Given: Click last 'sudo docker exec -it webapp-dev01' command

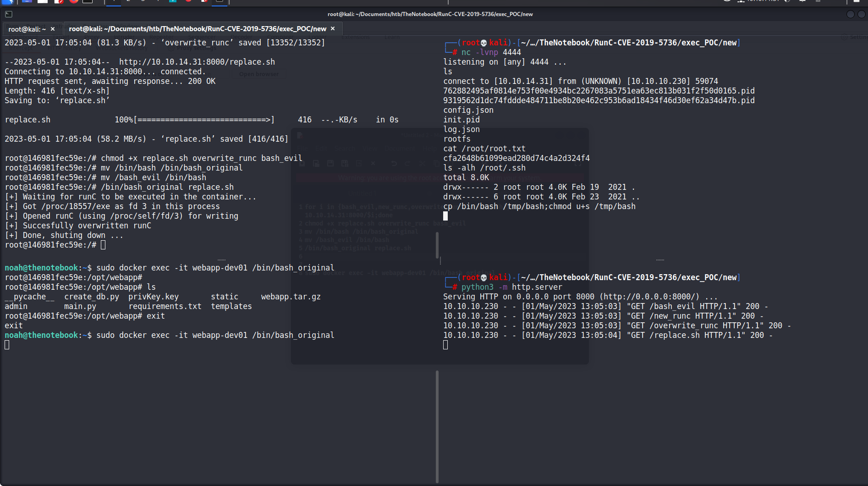Looking at the screenshot, I should (x=215, y=335).
